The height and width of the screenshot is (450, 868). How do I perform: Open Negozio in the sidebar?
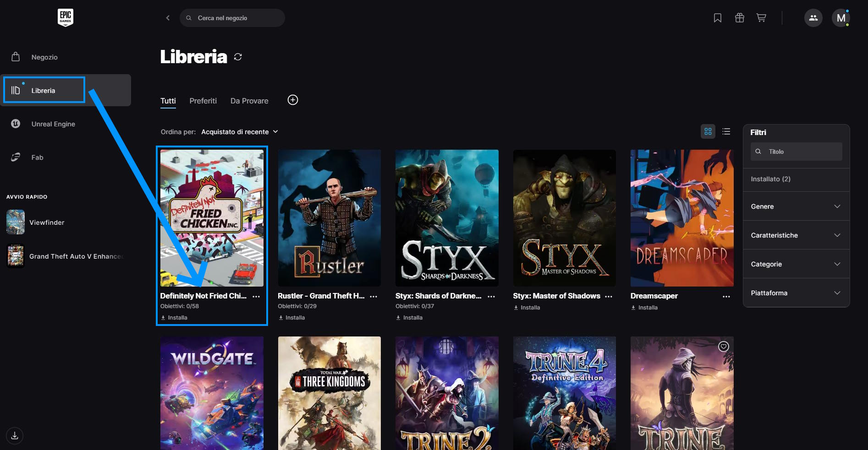point(44,57)
